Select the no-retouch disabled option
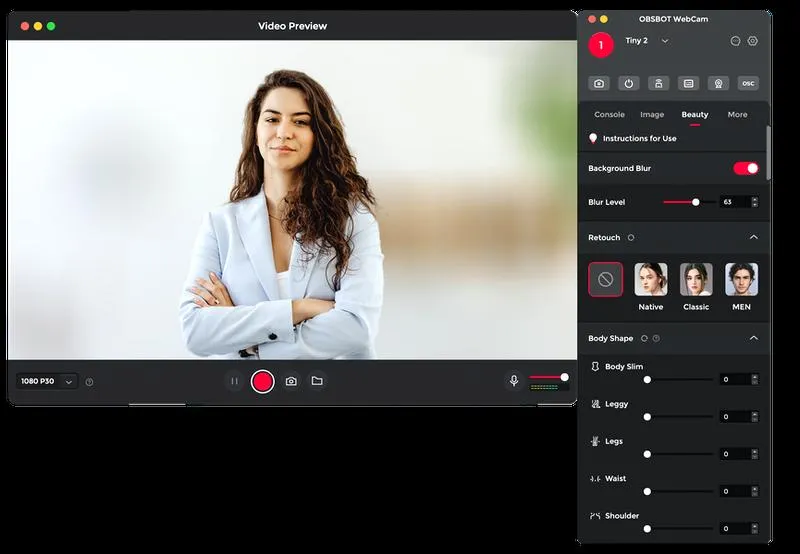Screen dimensions: 800x554 (x=606, y=279)
